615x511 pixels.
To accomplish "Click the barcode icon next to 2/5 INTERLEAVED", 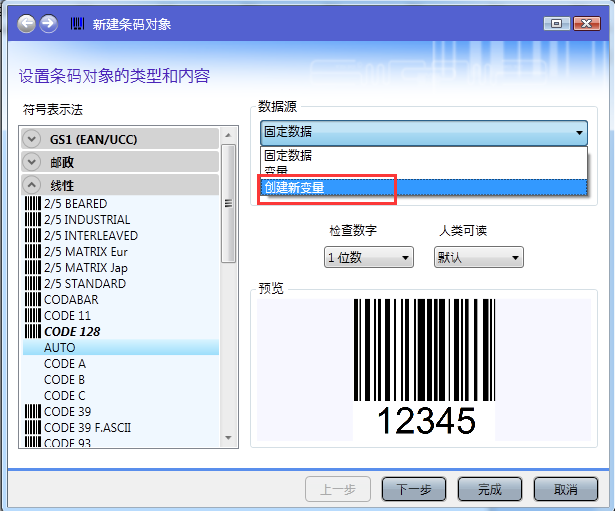I will coord(33,236).
